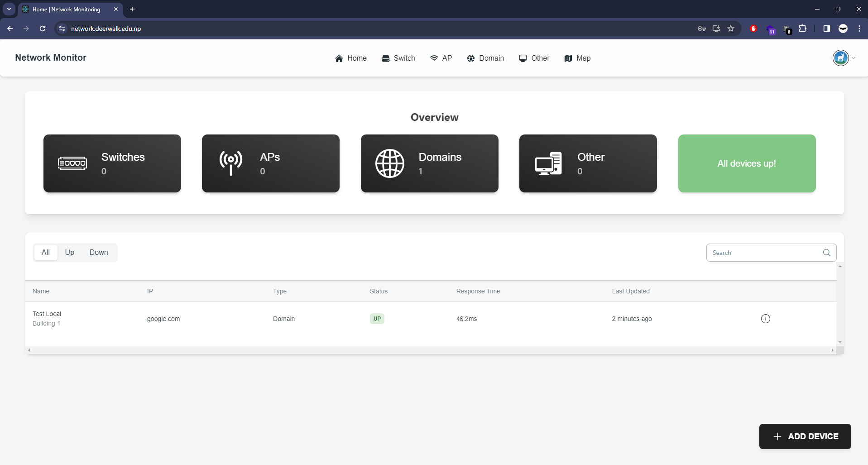Click the UP status badge for google.com

click(377, 318)
